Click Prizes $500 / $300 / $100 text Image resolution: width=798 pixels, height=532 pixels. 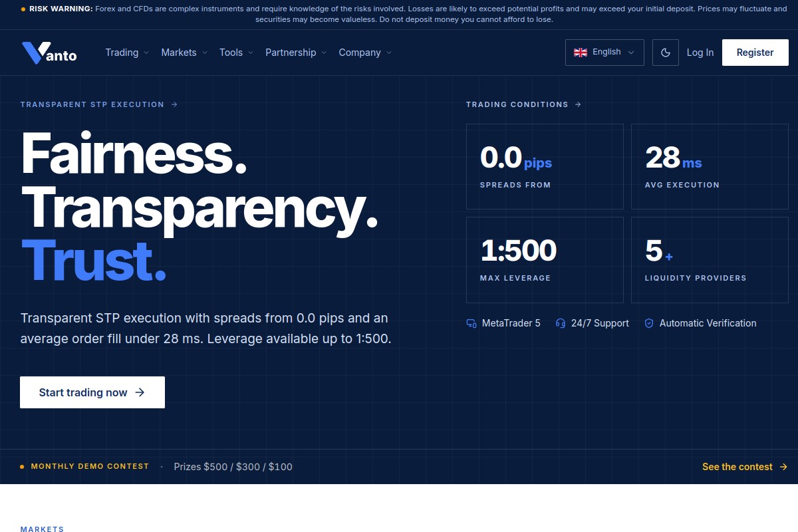coord(233,467)
